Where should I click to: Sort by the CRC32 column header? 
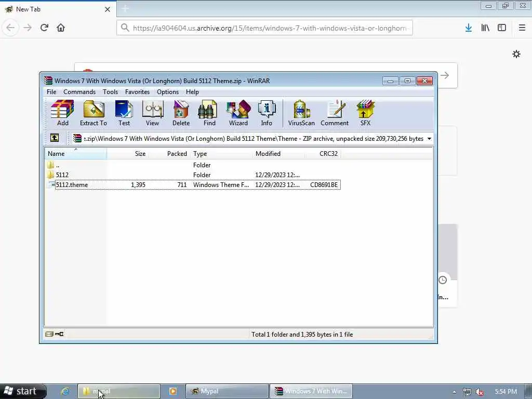click(323, 154)
